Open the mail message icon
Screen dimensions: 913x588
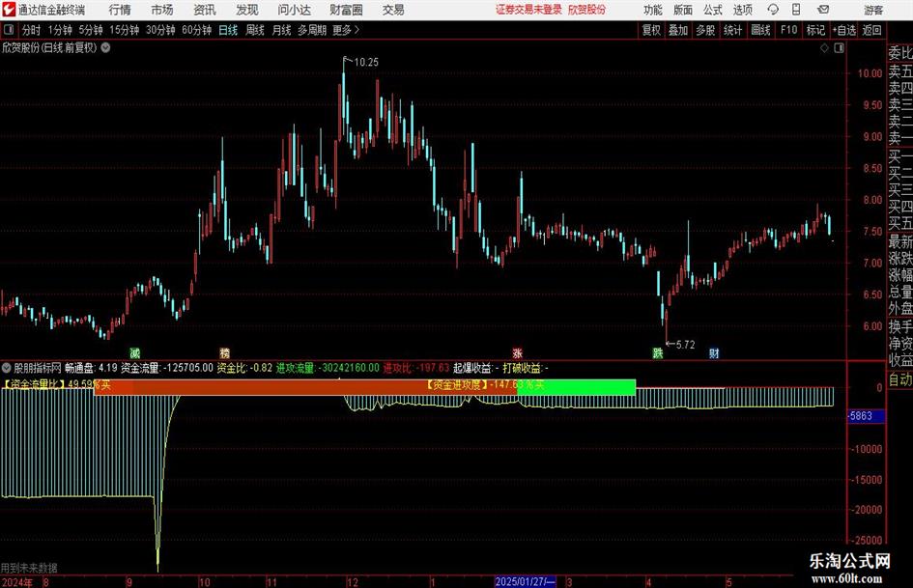[x=823, y=10]
